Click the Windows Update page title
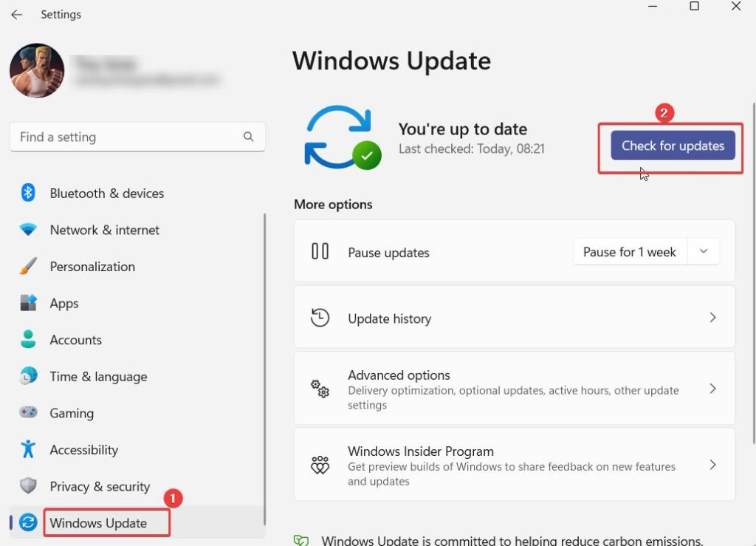 pos(391,61)
